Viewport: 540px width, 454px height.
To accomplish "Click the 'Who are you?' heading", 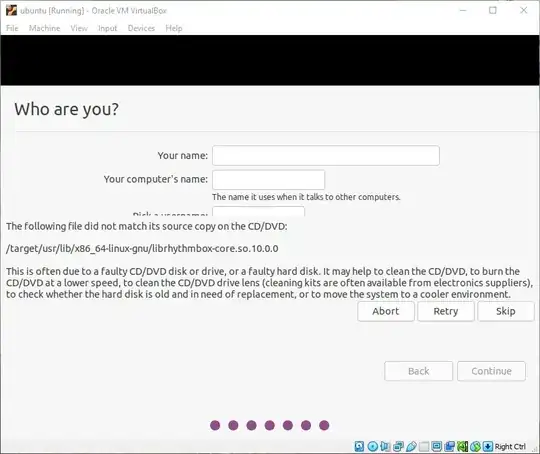I will coord(66,109).
